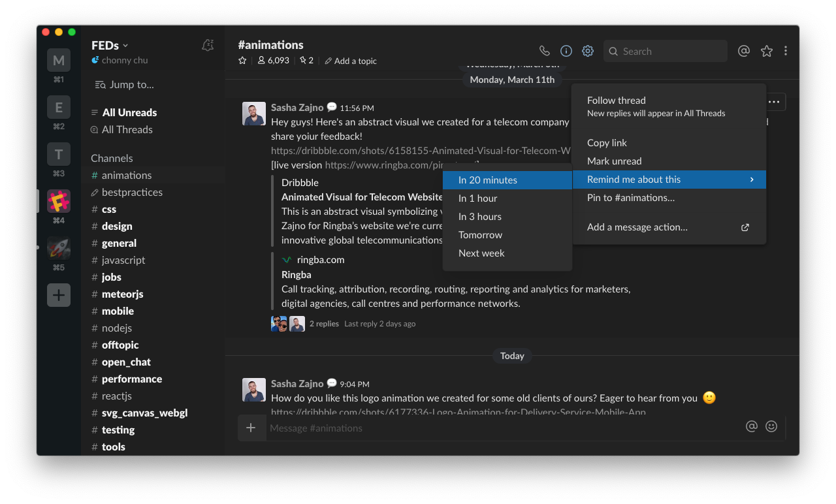Open channel settings gear icon
Viewport: 836px width, 504px height.
point(588,51)
